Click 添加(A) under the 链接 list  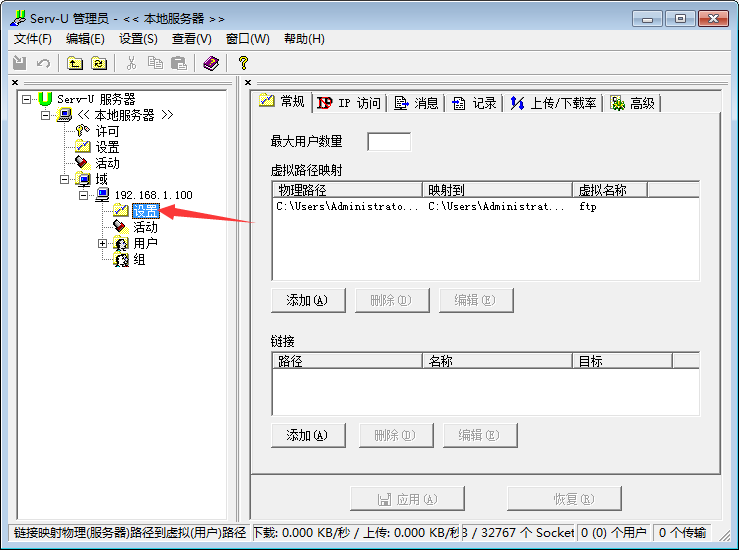pos(308,435)
